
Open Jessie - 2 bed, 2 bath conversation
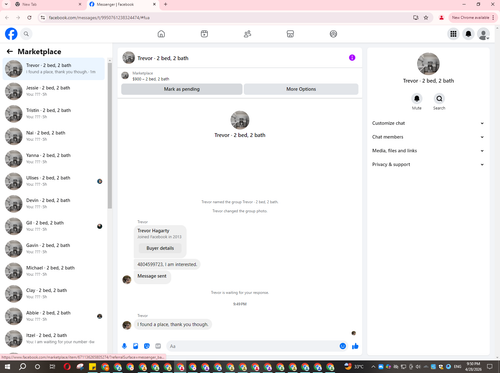(x=54, y=91)
